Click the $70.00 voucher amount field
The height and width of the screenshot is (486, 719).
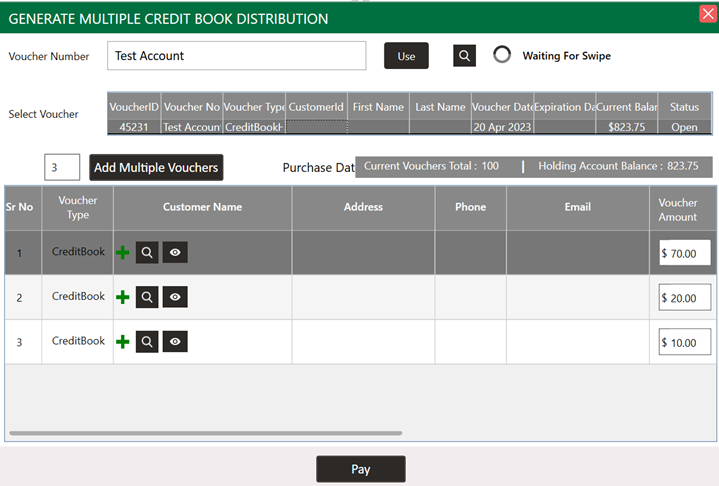[685, 253]
